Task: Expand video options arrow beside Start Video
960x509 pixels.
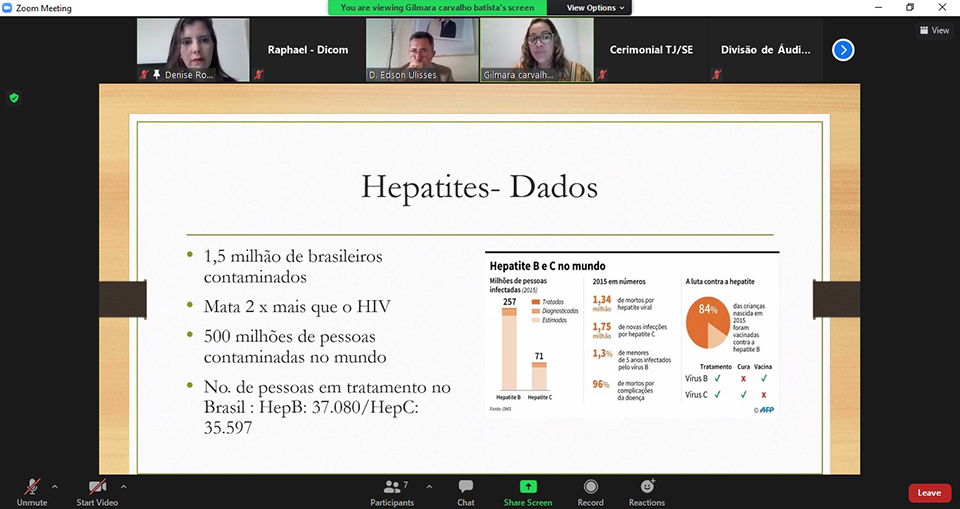Action: point(123,487)
